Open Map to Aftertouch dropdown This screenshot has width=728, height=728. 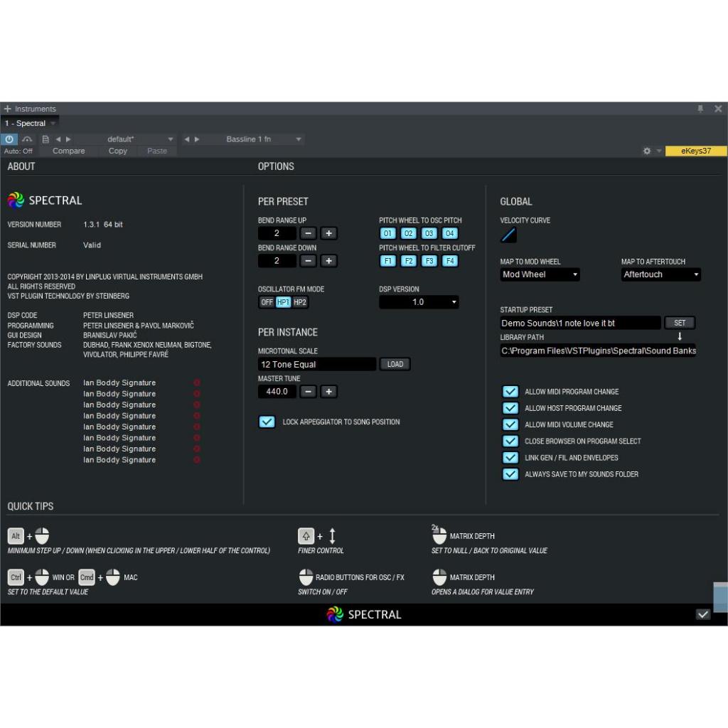660,274
